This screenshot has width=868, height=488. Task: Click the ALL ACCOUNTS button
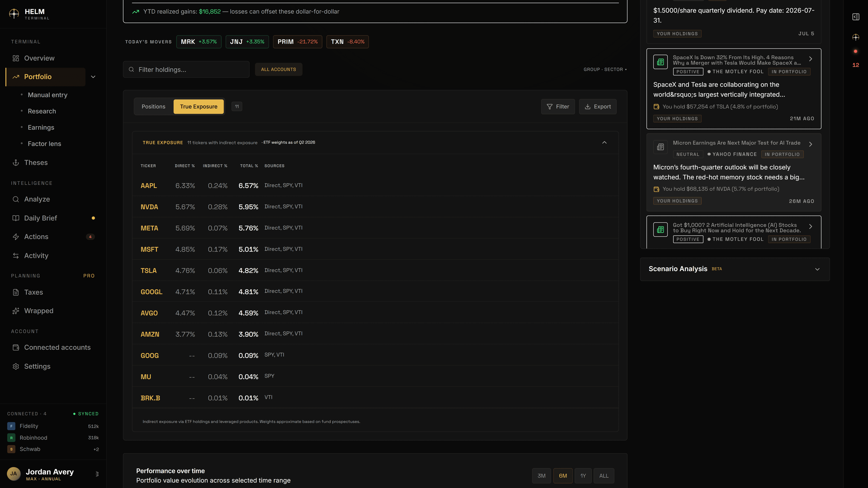click(x=278, y=70)
